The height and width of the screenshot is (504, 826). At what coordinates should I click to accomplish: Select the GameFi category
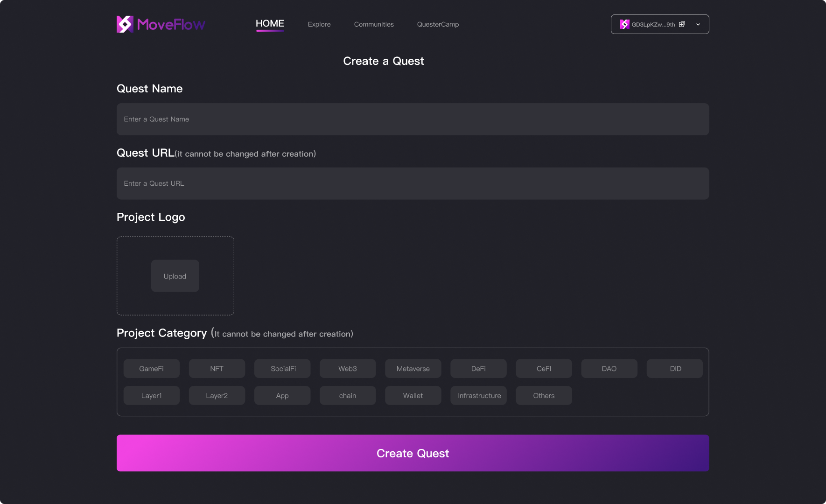pos(152,369)
